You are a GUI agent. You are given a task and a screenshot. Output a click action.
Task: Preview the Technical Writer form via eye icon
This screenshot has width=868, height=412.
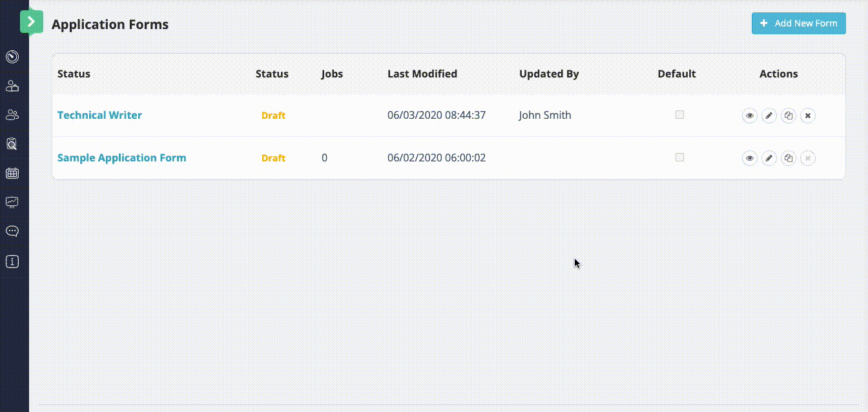(x=750, y=116)
